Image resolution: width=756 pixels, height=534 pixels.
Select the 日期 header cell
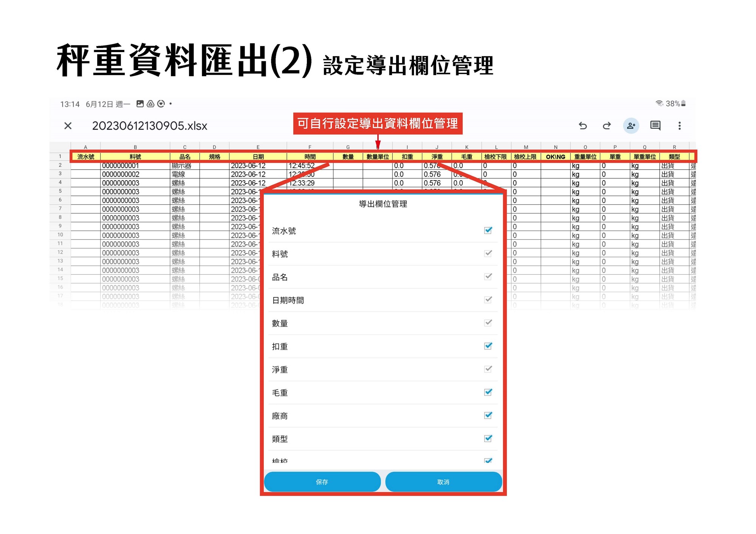tap(258, 156)
